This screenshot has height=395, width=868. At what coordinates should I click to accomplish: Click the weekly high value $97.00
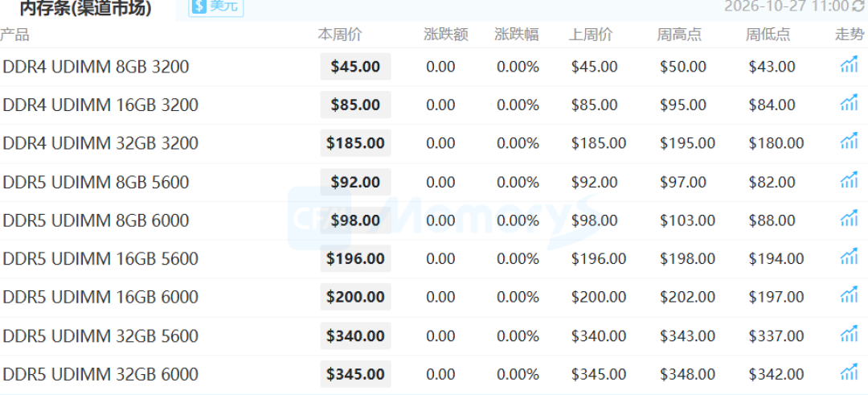pos(683,182)
